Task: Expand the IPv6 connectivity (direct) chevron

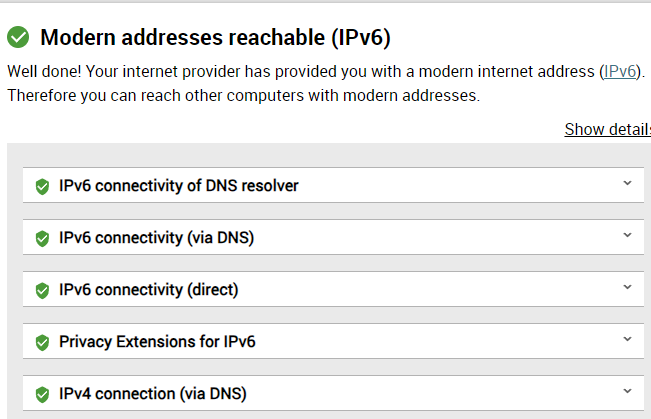Action: click(x=627, y=287)
